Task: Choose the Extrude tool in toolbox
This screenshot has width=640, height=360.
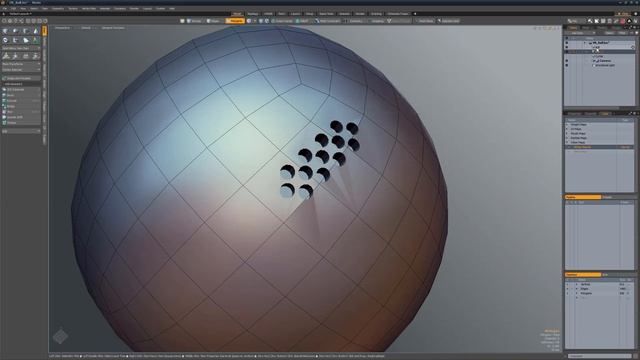Action: click(x=21, y=100)
